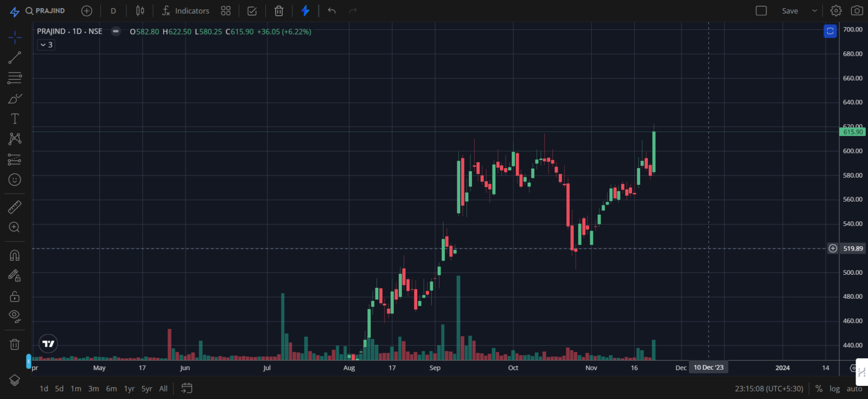
Task: Click the latest green candle near 615
Action: pyautogui.click(x=654, y=152)
